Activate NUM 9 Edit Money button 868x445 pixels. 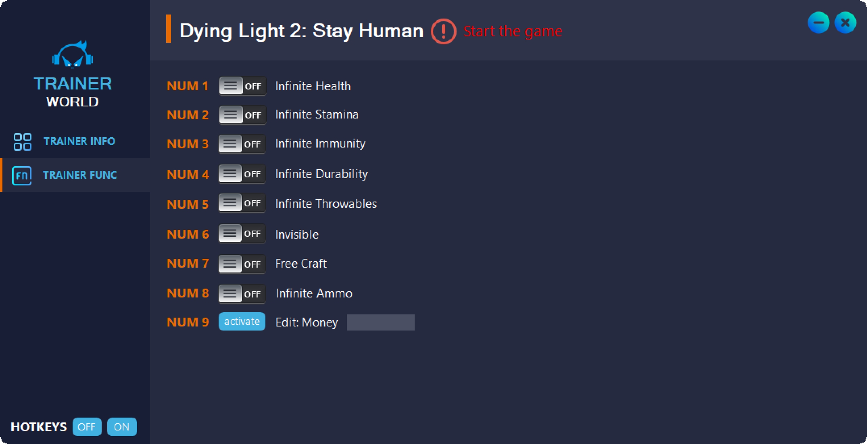point(241,322)
